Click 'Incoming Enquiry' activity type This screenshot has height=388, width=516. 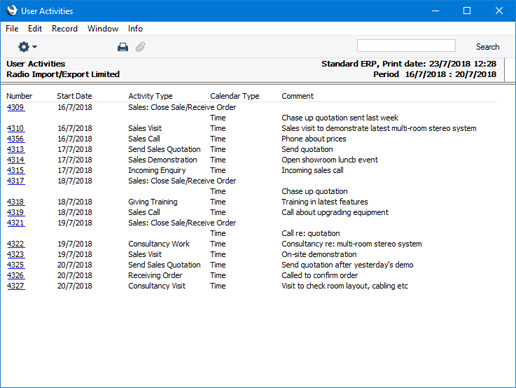coord(157,170)
